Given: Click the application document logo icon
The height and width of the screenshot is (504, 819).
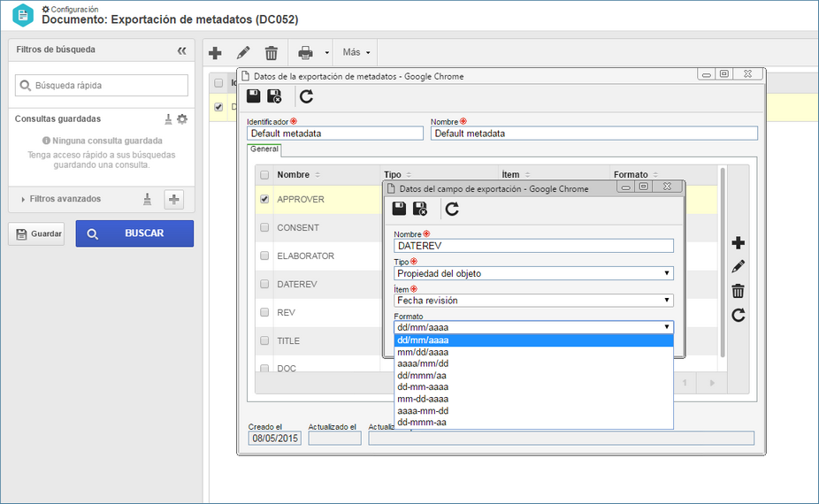Looking at the screenshot, I should click(23, 15).
